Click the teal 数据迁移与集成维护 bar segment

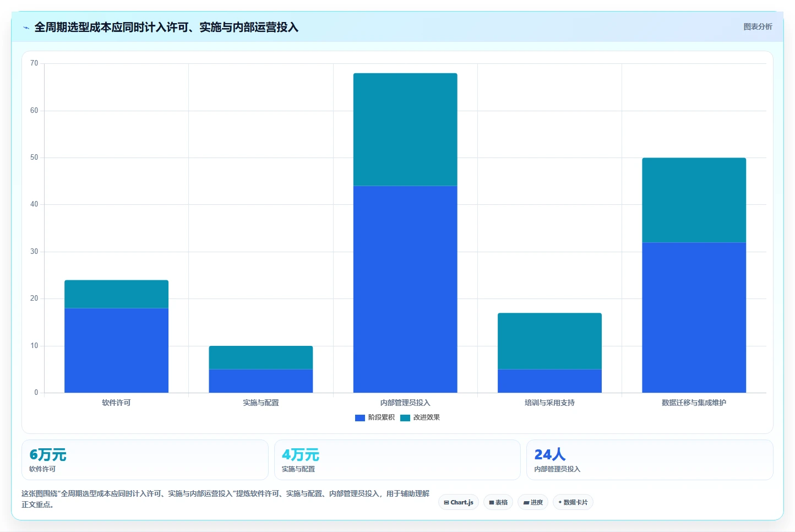click(x=694, y=200)
